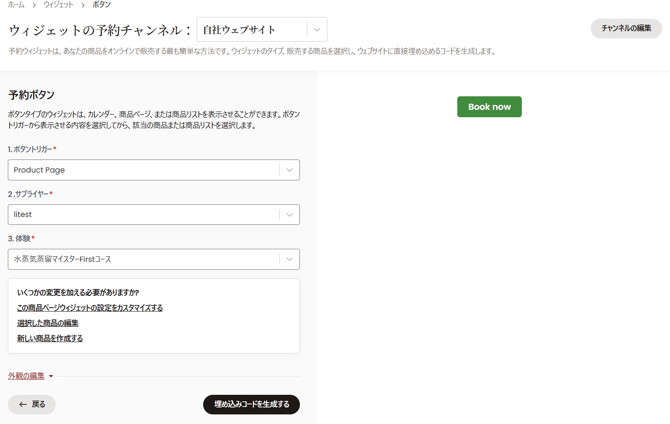Click the ホーム breadcrumb link
The height and width of the screenshot is (424, 670).
tap(16, 5)
